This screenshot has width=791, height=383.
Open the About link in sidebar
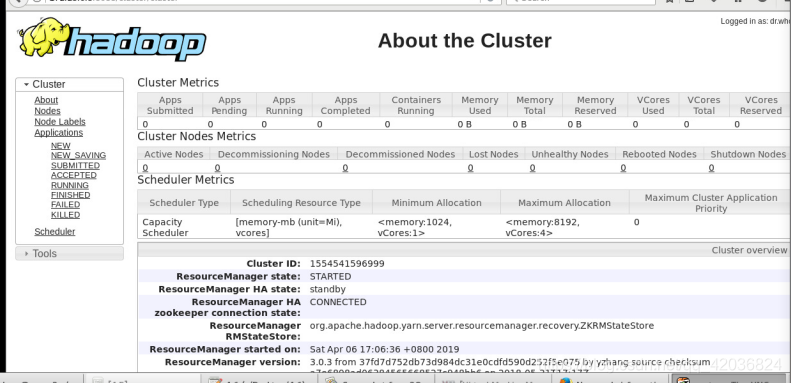46,100
